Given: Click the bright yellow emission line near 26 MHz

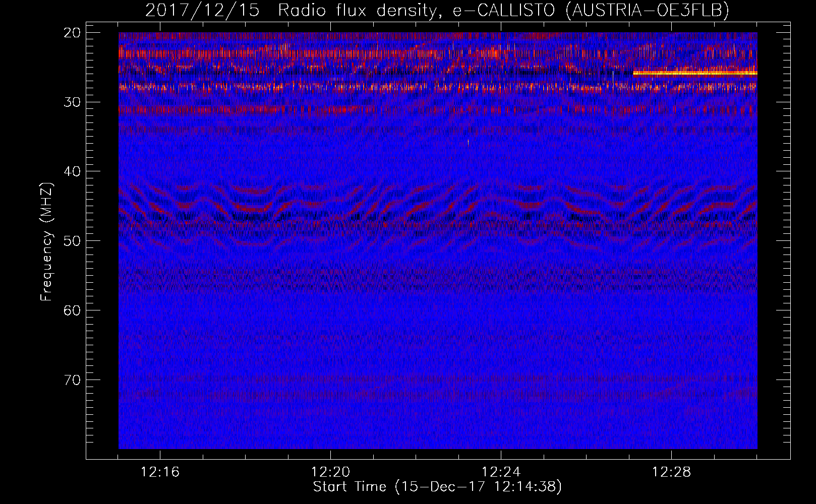Looking at the screenshot, I should pos(695,73).
